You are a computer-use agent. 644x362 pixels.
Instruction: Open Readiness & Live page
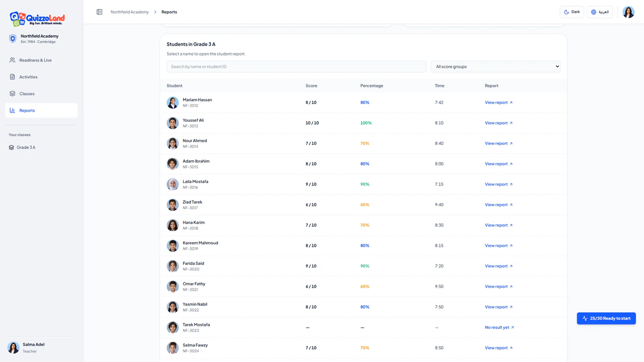point(41,60)
